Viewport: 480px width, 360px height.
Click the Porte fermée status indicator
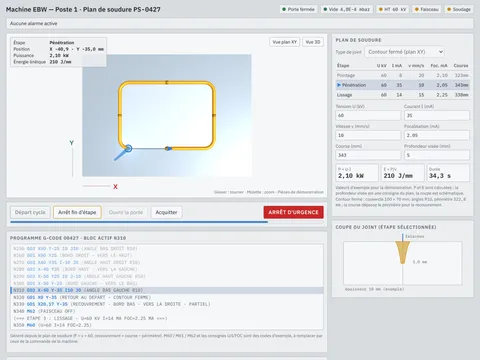coord(298,9)
